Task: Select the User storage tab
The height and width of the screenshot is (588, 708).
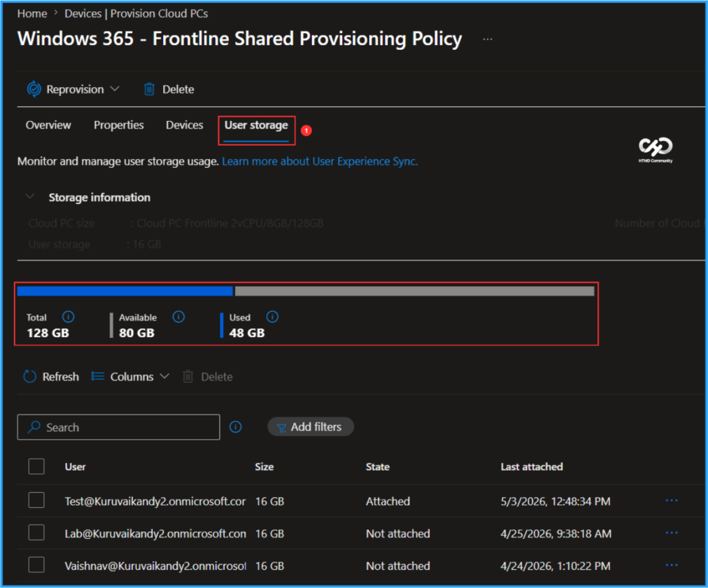Action: click(x=257, y=126)
